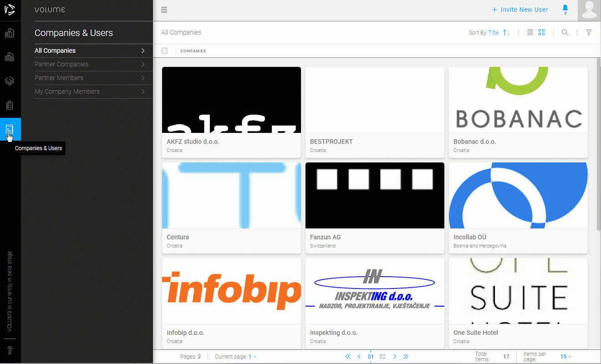Expand the All Companies chevron
Viewport: 601px width, 364px height.
tap(143, 51)
